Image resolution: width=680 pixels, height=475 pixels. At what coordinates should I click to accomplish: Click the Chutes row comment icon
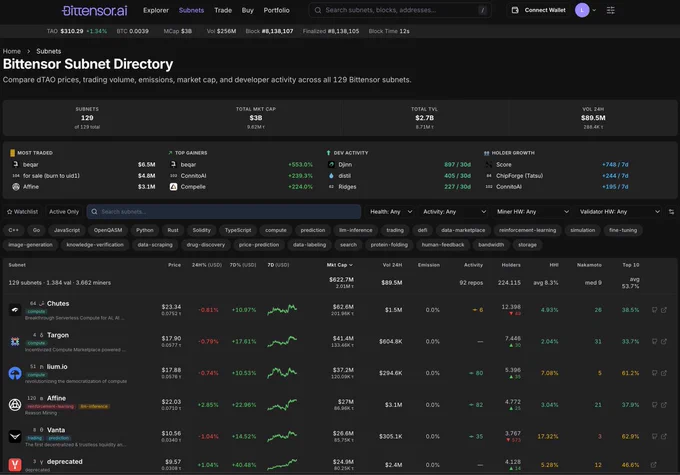pos(654,310)
